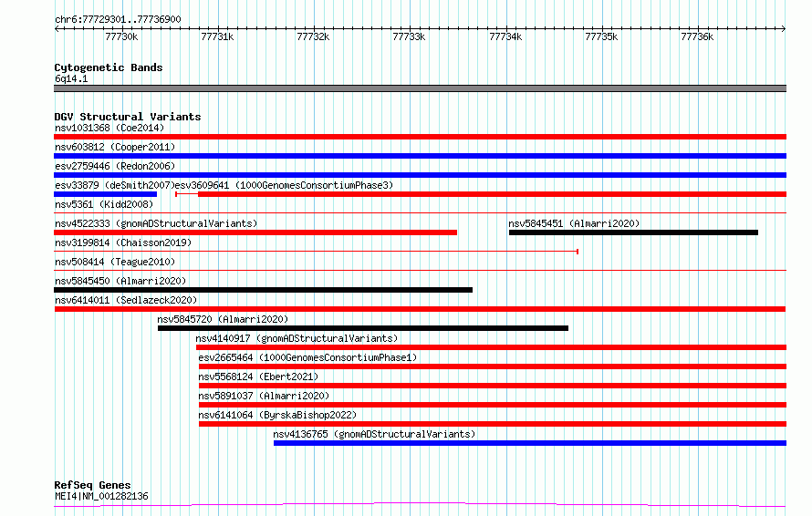Click the red nsv6414011 variant bar
Image resolution: width=812 pixels, height=516 pixels.
coord(420,309)
